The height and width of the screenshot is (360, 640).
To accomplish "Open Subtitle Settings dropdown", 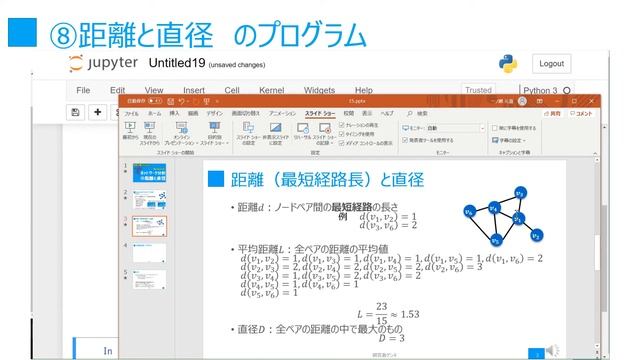I will 509,140.
